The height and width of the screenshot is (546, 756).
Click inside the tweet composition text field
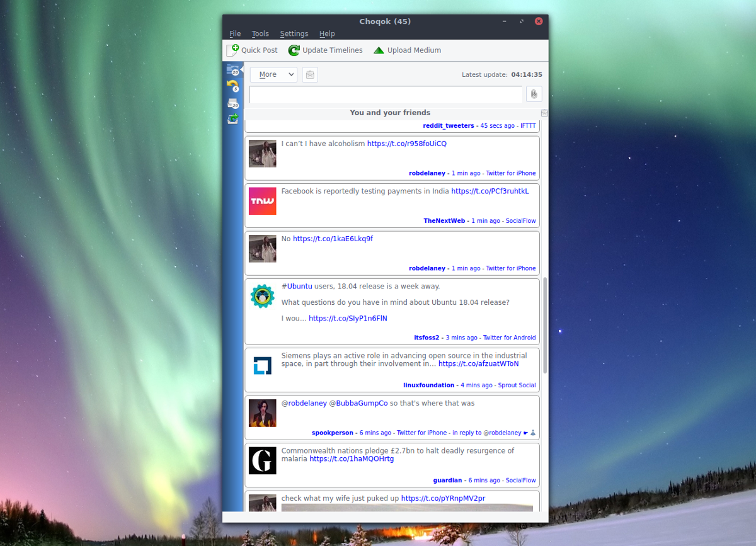click(x=386, y=94)
